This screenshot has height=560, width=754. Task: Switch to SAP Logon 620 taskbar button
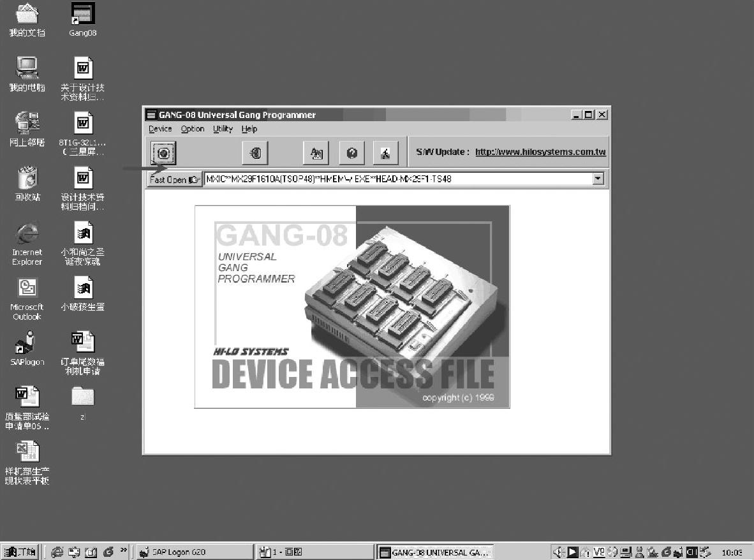click(195, 552)
